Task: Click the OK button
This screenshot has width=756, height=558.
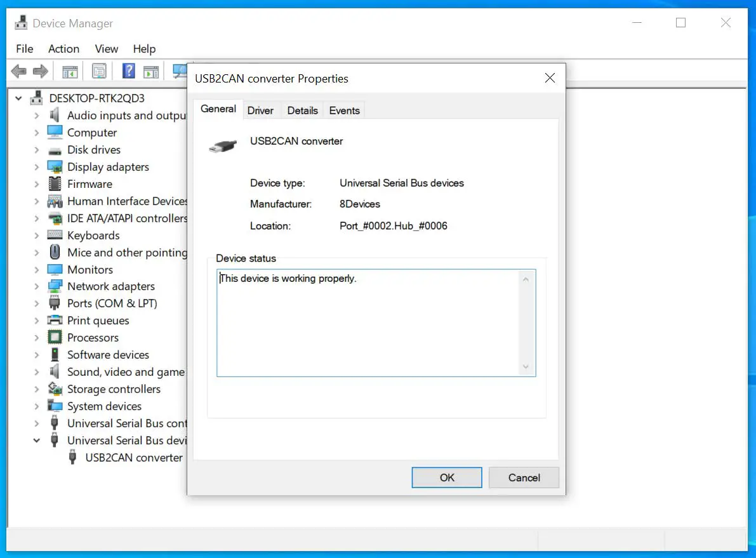Action: click(446, 477)
